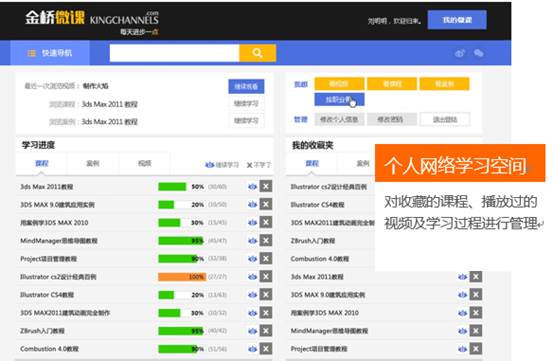Open the 快速导航 quick navigation menu
This screenshot has height=361, width=554.
50,53
